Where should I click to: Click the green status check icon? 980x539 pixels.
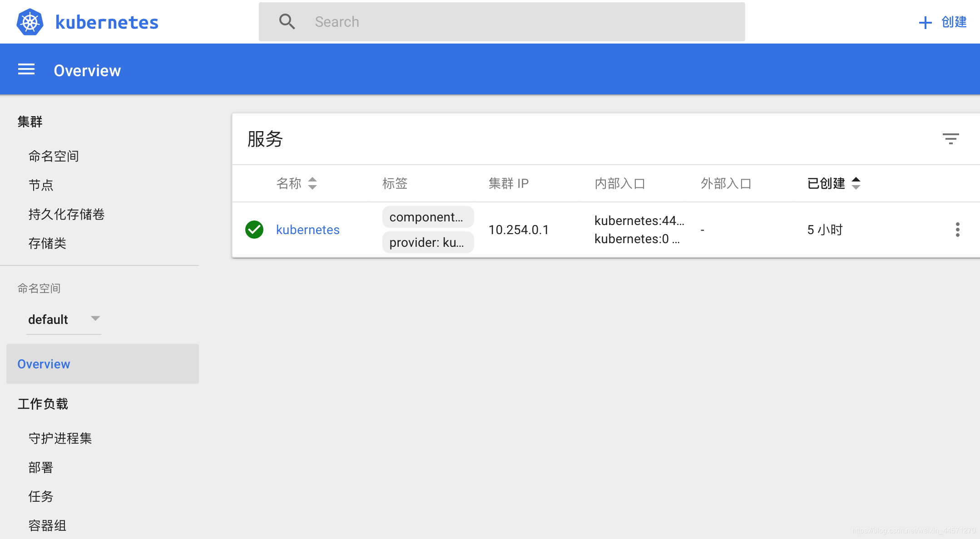click(x=254, y=230)
